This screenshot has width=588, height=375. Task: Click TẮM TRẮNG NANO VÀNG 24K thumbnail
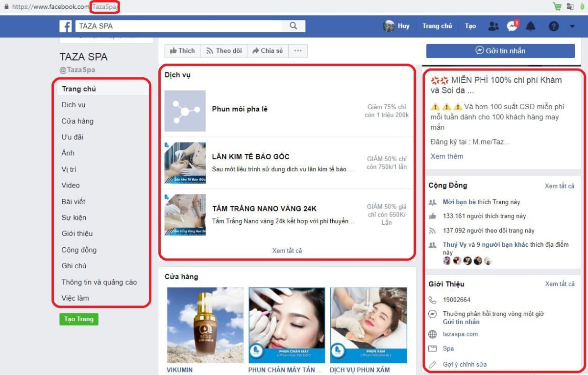click(185, 215)
